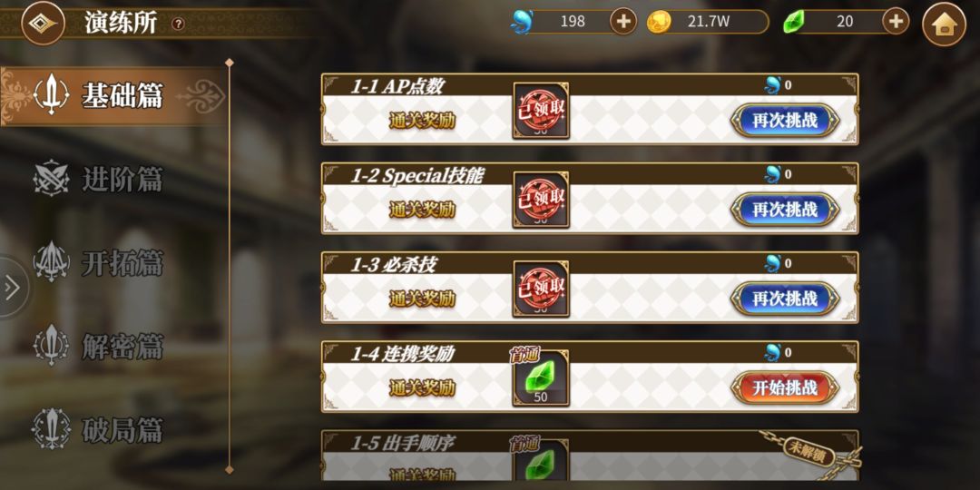Click 再次挑战 for stage 1-3 必杀技
The width and height of the screenshot is (980, 490).
point(784,299)
